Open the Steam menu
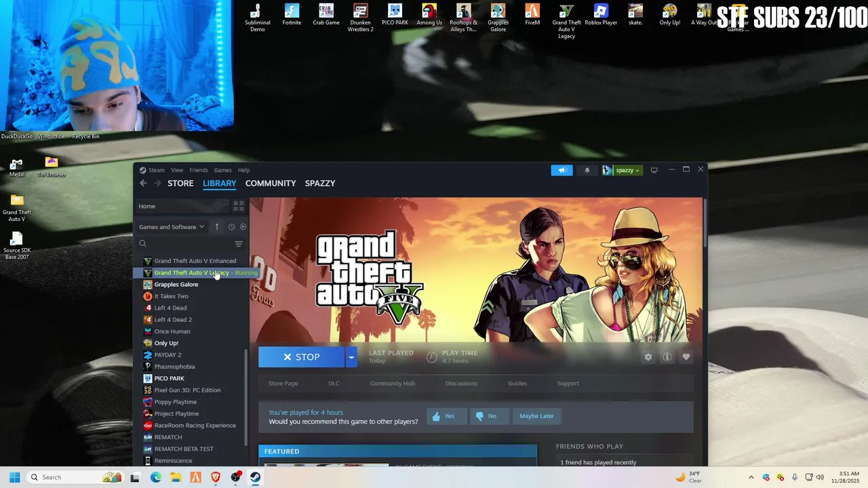 coord(157,170)
